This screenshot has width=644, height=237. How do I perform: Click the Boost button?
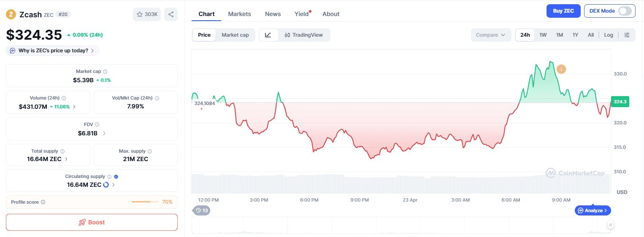(x=92, y=222)
